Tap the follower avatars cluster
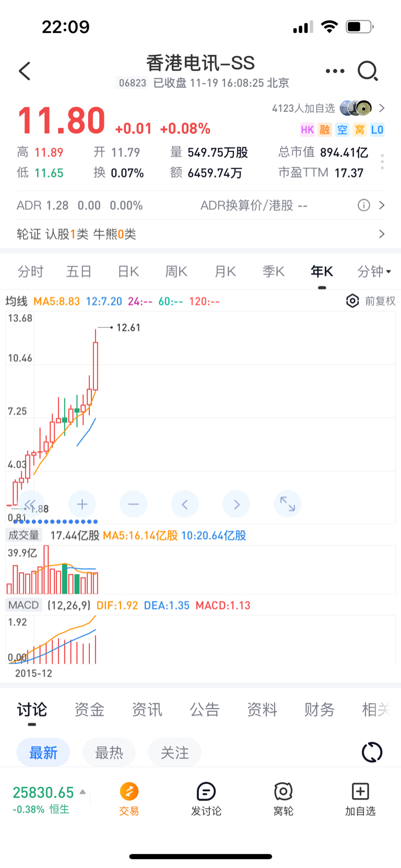This screenshot has width=401, height=868. [356, 108]
